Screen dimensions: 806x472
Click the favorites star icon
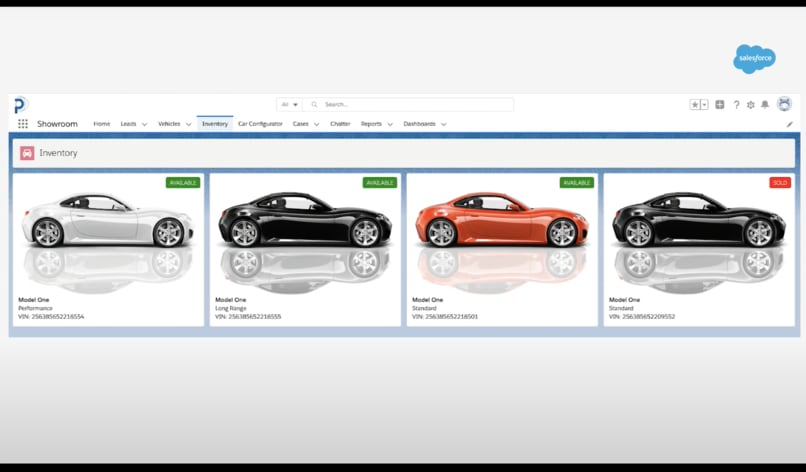pos(695,105)
